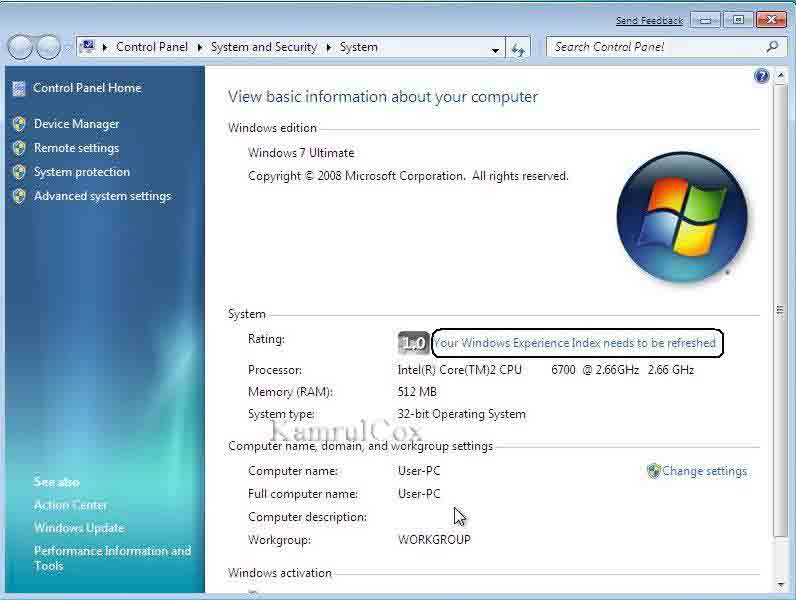Click the computer icon in address bar

88,47
